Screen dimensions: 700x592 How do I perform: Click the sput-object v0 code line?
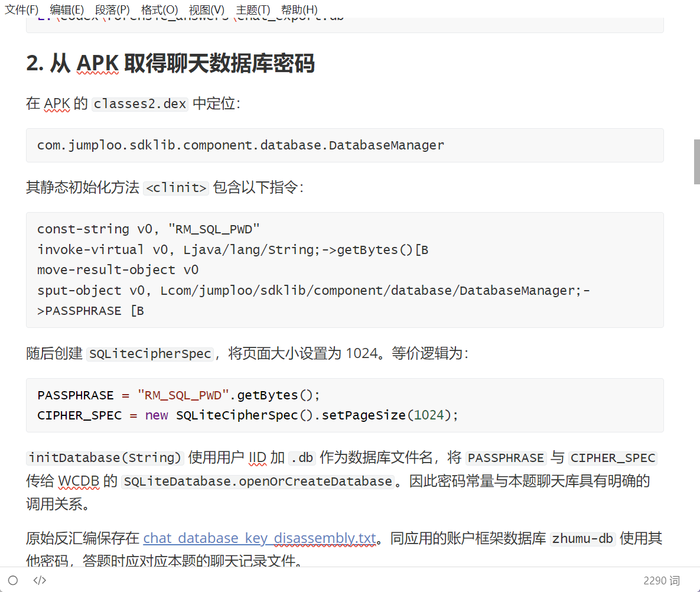314,301
